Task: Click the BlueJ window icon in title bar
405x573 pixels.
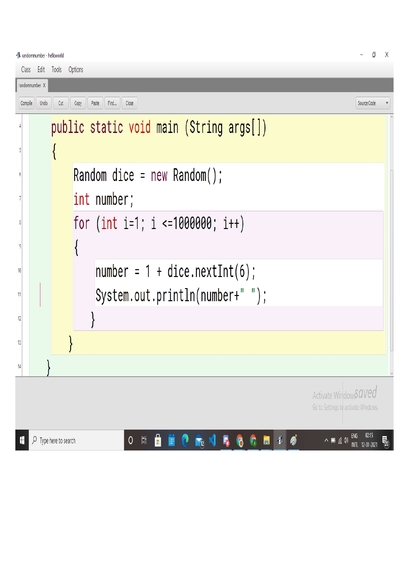Action: pyautogui.click(x=18, y=55)
